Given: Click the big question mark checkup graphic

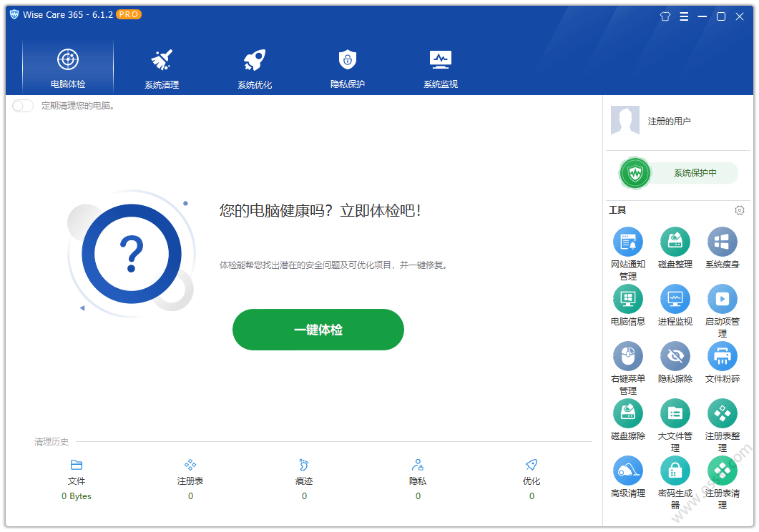Looking at the screenshot, I should (x=132, y=254).
